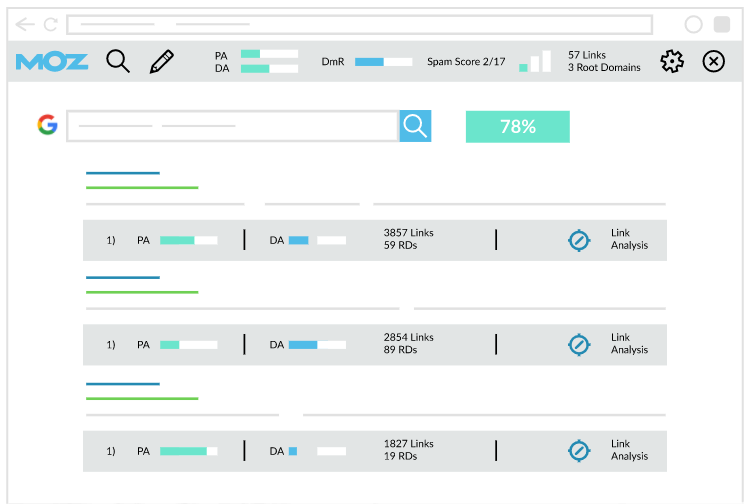750x504 pixels.
Task: Click compass icon for the 2854 Links result
Action: pyautogui.click(x=579, y=344)
